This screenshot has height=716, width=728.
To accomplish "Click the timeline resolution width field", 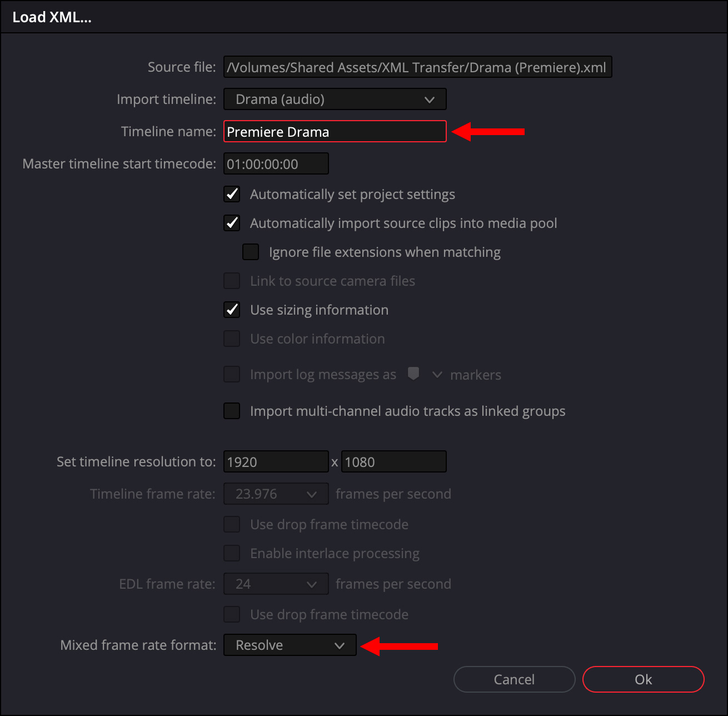I will coord(276,461).
